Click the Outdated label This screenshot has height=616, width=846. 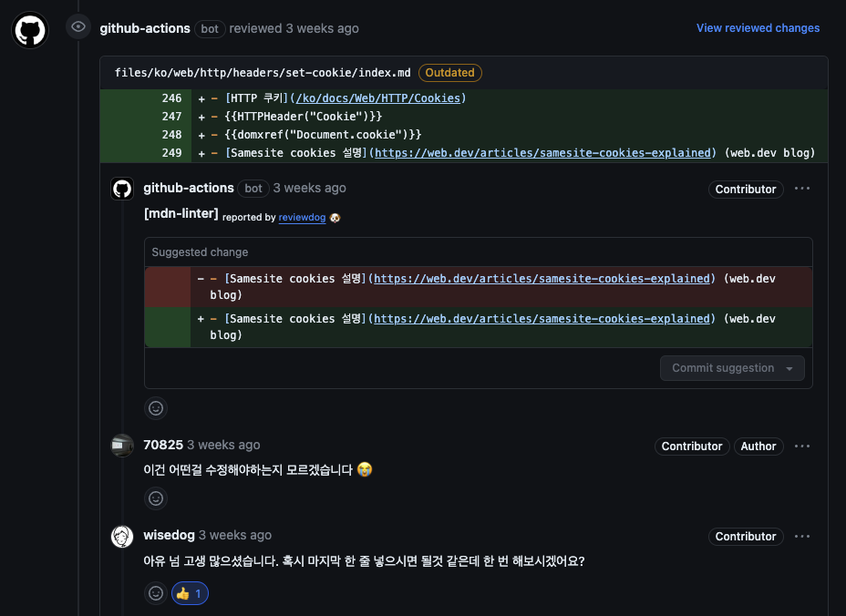[x=450, y=73]
